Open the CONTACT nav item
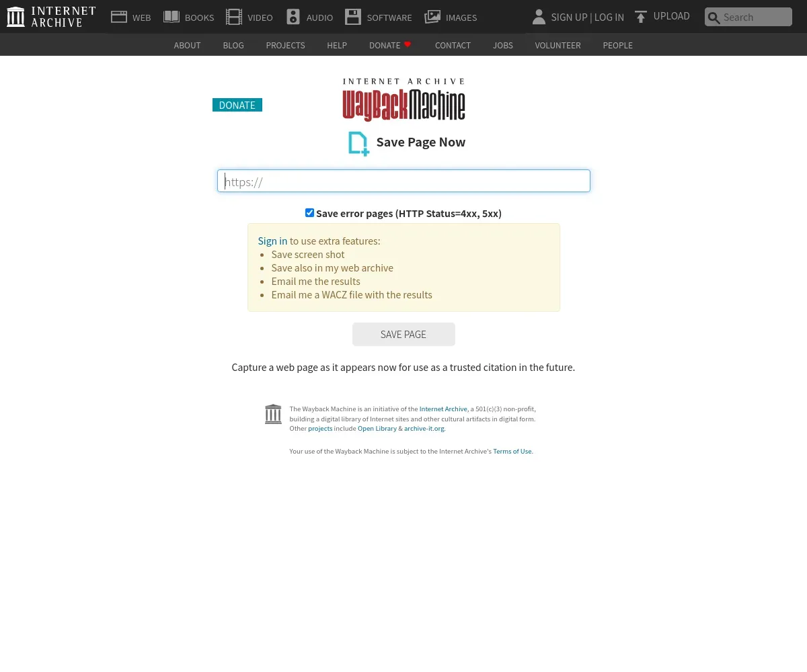The height and width of the screenshot is (672, 807). pos(453,45)
